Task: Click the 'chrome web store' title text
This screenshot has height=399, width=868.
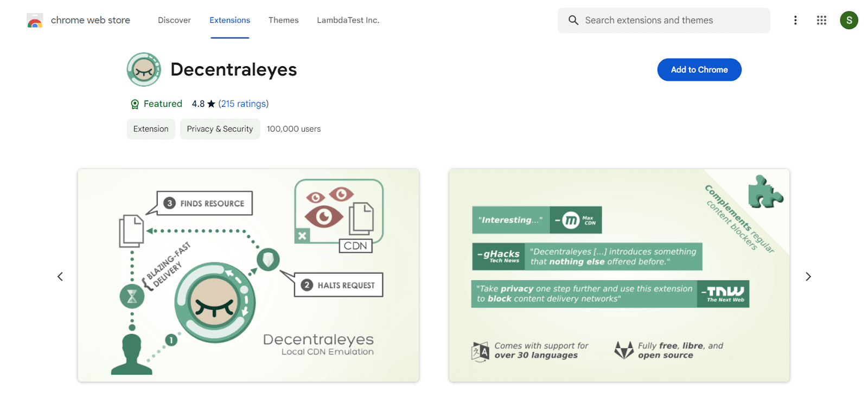Action: [91, 20]
